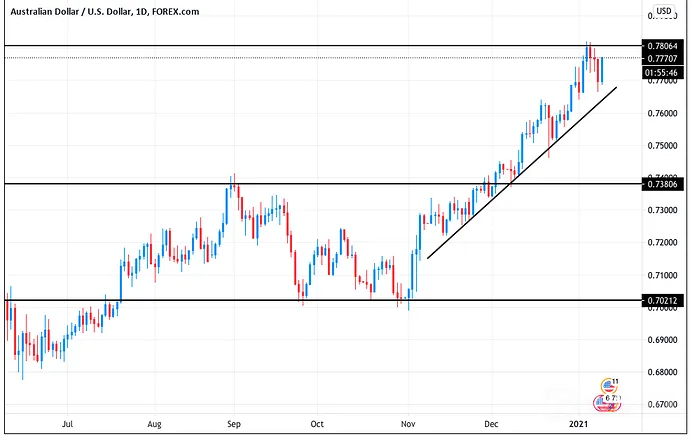Click the 0.67000 axis value
This screenshot has width=690, height=438.
click(662, 405)
